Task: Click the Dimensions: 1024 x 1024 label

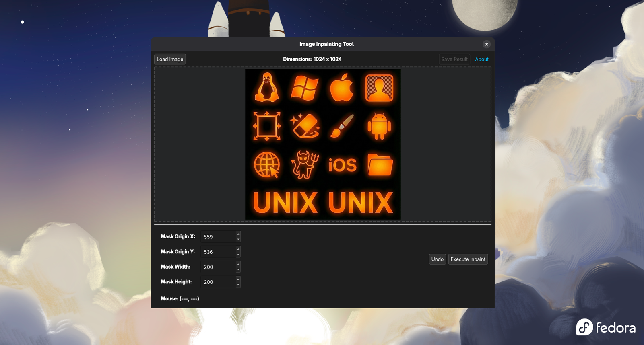Action: tap(312, 59)
